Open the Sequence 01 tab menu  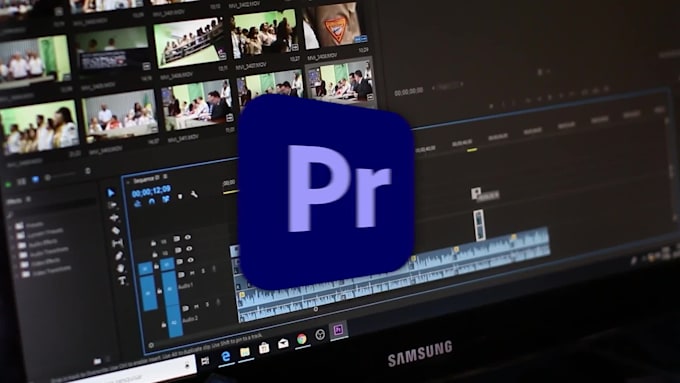coord(165,177)
